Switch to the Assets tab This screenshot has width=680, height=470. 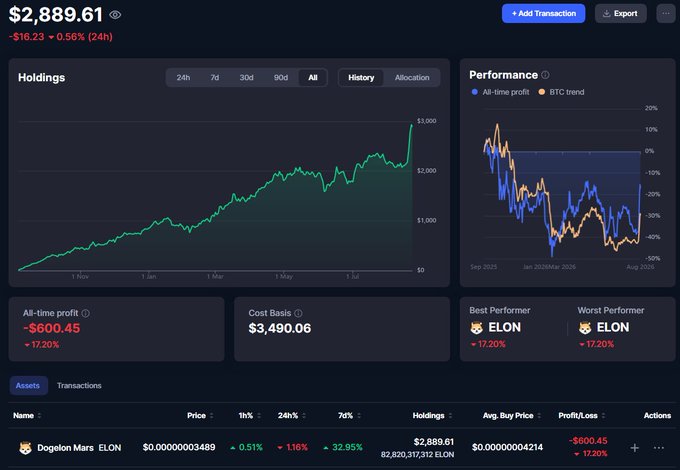pyautogui.click(x=28, y=385)
